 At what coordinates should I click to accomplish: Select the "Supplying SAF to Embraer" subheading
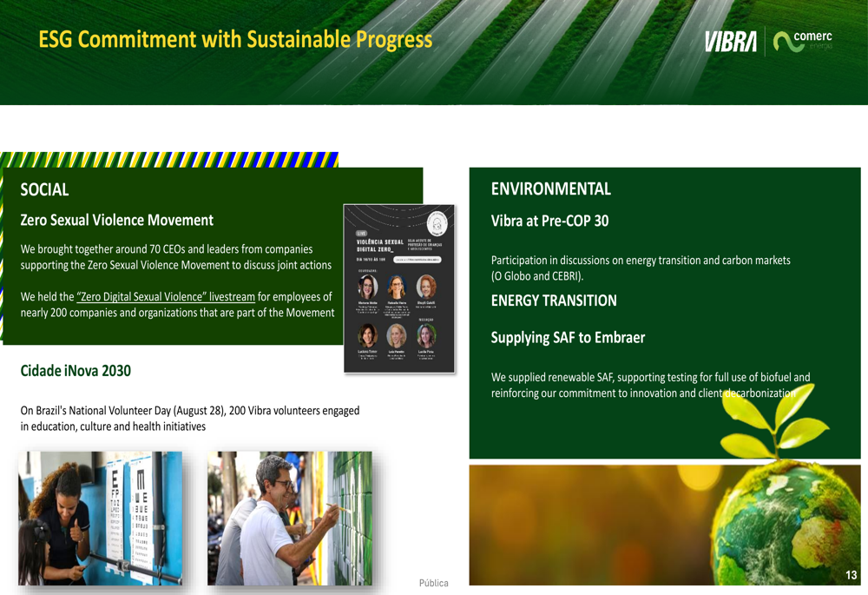point(568,337)
